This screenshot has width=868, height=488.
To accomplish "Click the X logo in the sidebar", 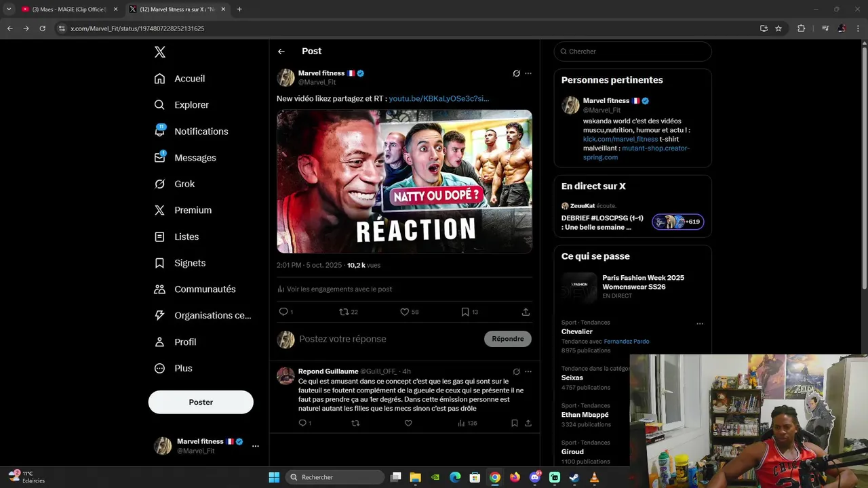I will pyautogui.click(x=159, y=52).
